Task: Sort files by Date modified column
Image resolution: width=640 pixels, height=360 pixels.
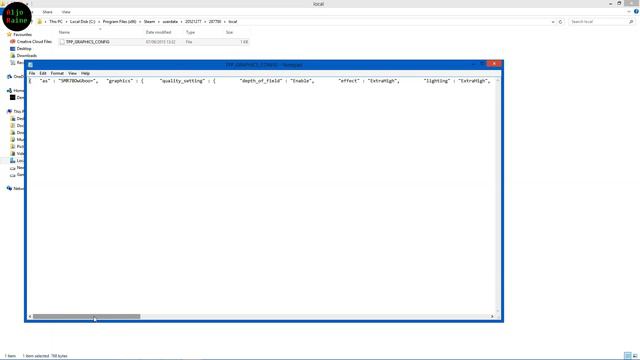Action: coord(159,32)
